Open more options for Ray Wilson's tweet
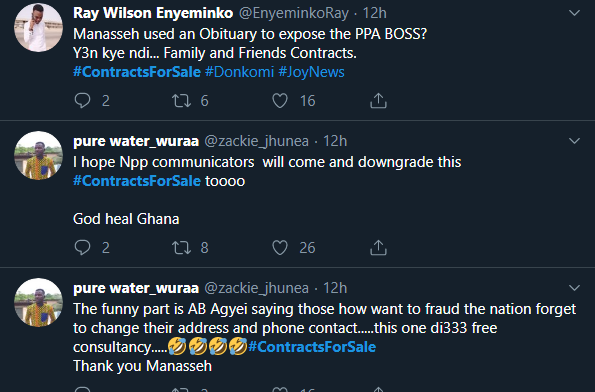The image size is (595, 392). (x=575, y=13)
